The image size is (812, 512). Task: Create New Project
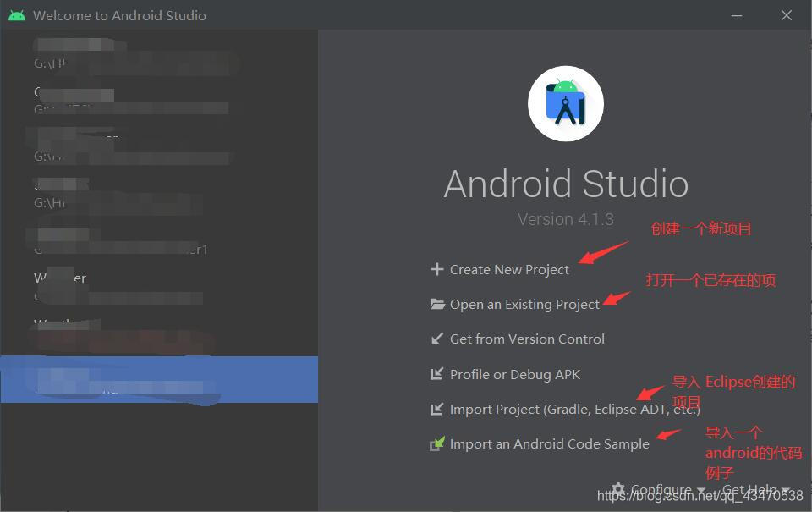pos(509,269)
